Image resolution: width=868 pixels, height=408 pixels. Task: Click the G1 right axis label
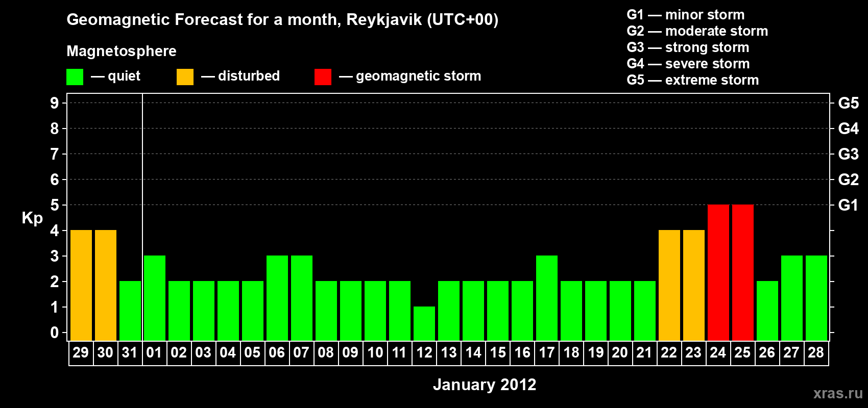[848, 205]
